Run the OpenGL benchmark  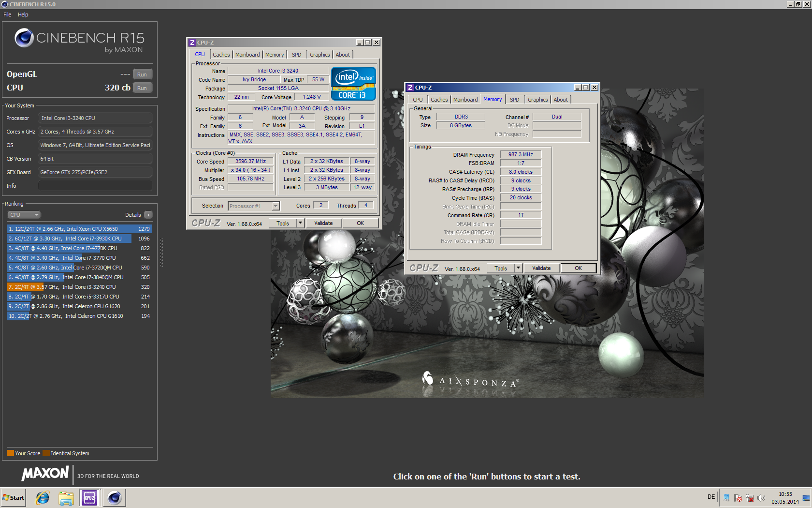(142, 75)
